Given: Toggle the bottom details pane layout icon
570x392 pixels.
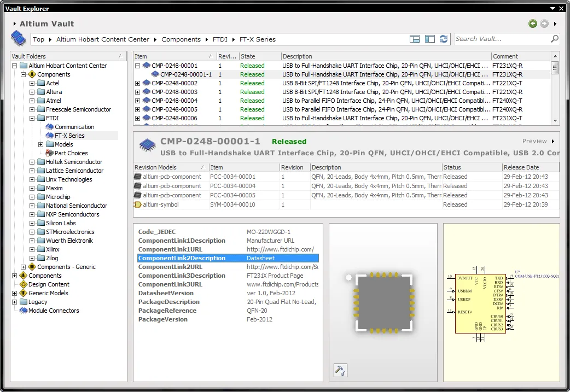Looking at the screenshot, I should [x=415, y=39].
